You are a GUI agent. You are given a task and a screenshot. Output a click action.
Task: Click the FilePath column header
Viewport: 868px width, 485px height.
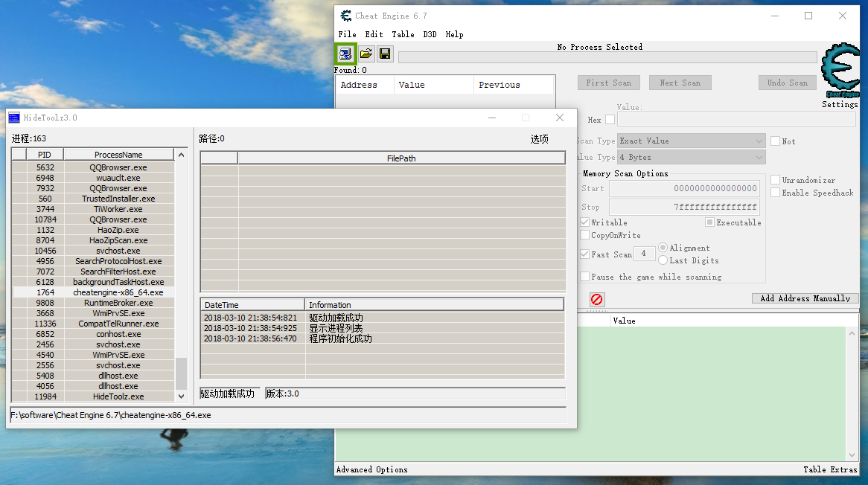coord(401,158)
